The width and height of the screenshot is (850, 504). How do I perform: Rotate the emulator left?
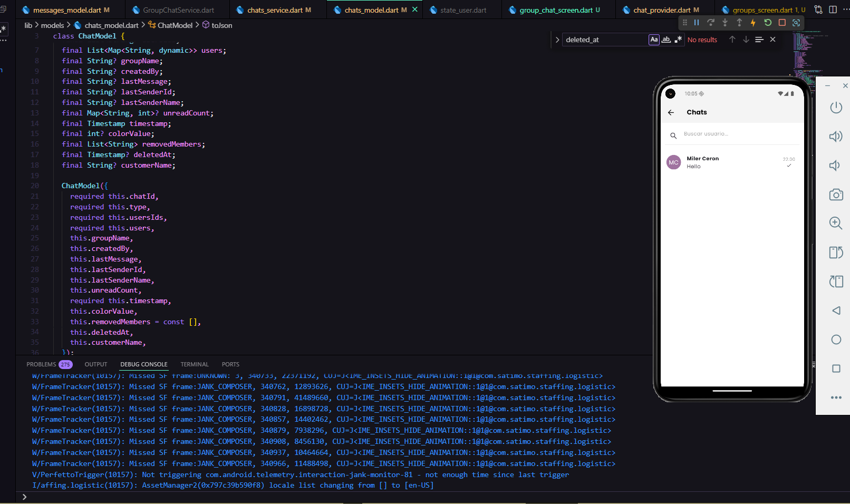point(836,253)
